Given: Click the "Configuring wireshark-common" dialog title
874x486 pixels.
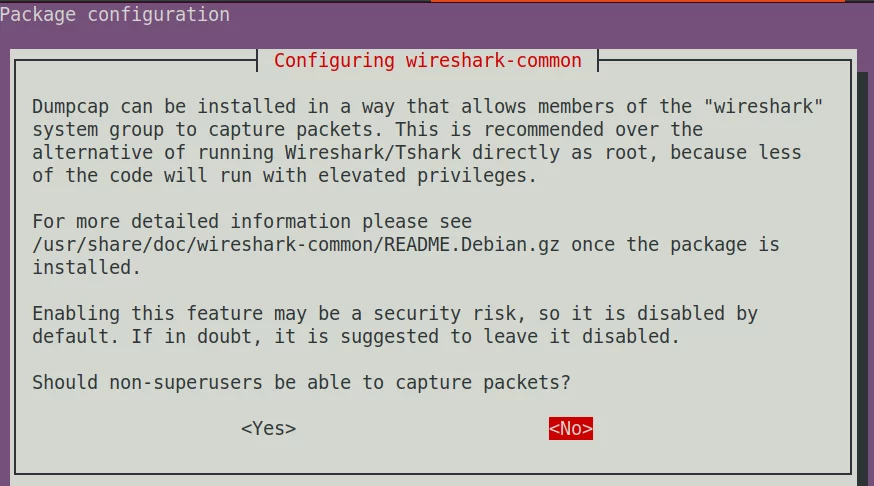Looking at the screenshot, I should click(428, 61).
